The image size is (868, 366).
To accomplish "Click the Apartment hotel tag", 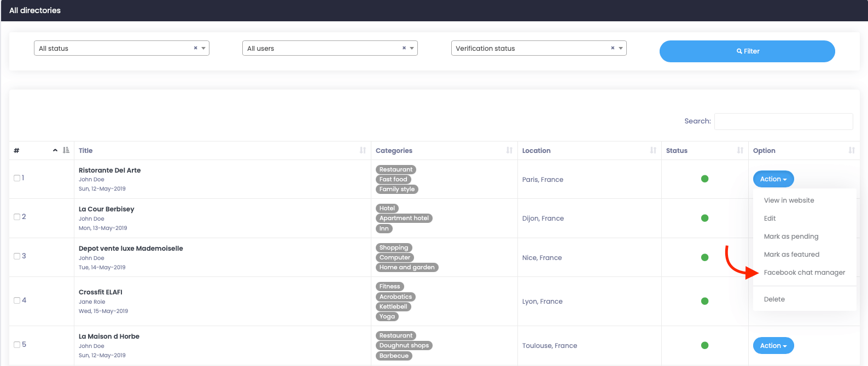I will click(404, 218).
